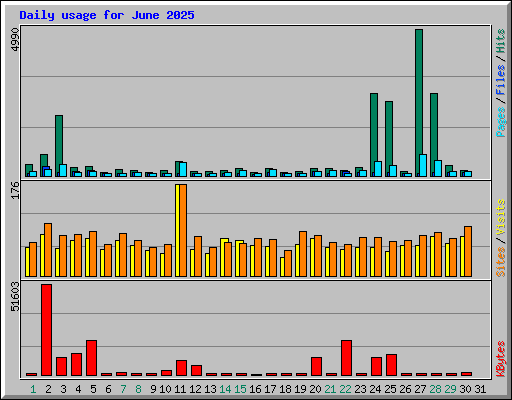Image resolution: width=512 pixels, height=400 pixels.
Task: Click the red "KBytes" legend label
Action: tap(501, 359)
